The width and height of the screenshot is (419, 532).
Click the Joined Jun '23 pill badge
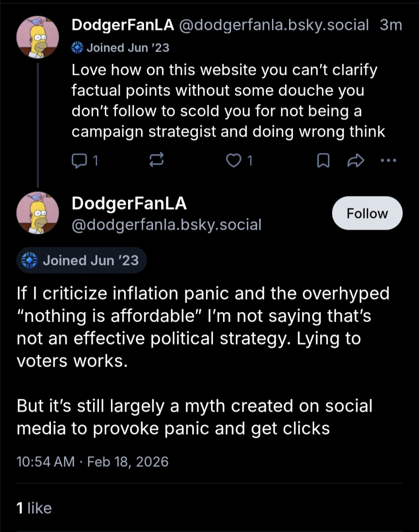[x=81, y=260]
